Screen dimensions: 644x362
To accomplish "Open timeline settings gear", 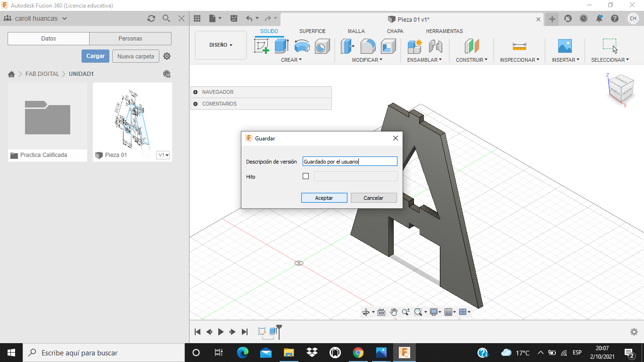I will (634, 332).
